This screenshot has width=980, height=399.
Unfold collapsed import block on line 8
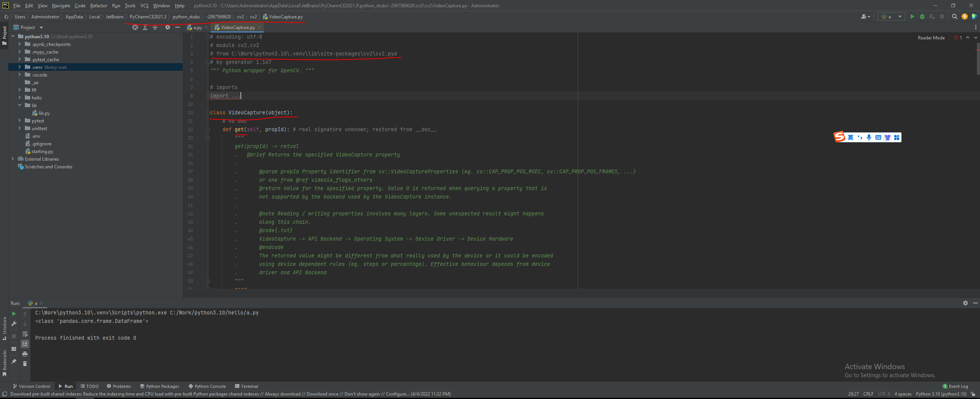pos(208,96)
